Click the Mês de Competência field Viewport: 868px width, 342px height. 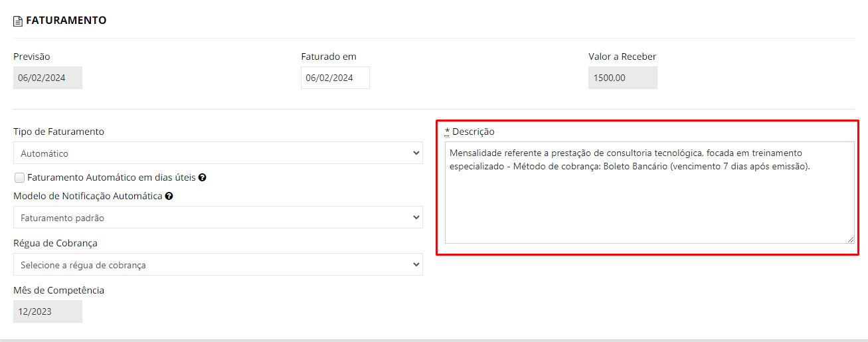tap(48, 311)
